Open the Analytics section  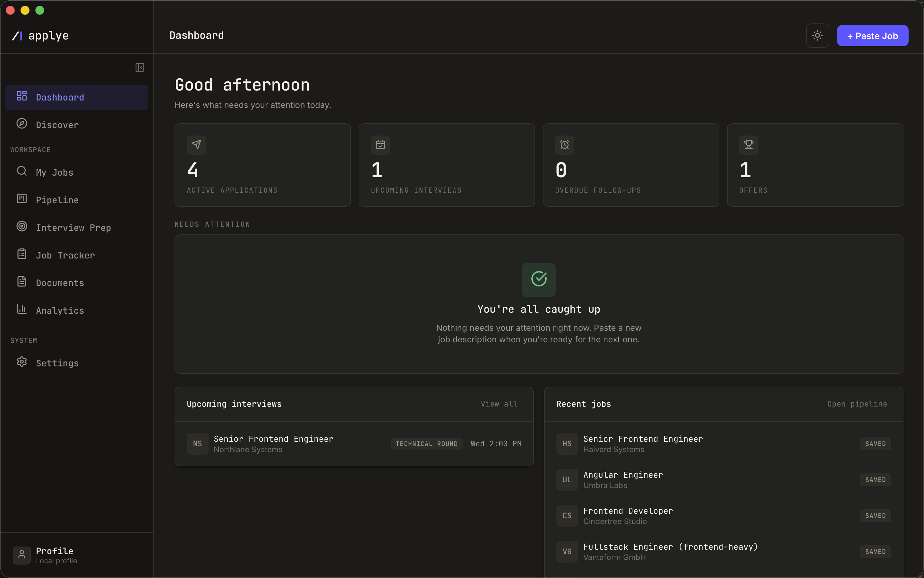pos(76,310)
